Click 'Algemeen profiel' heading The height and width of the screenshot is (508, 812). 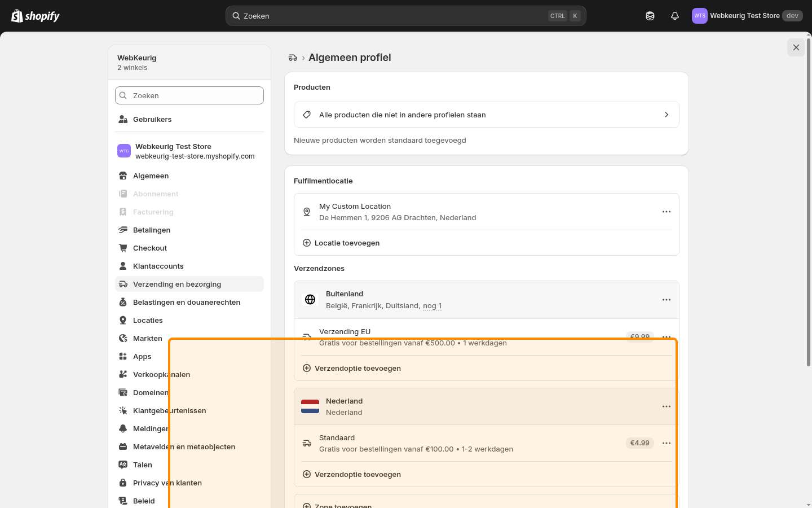(350, 58)
